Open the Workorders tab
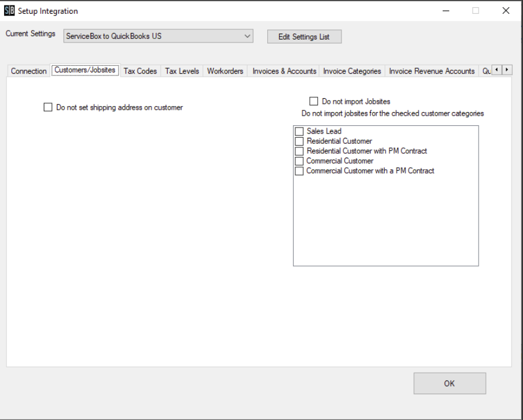Image resolution: width=523 pixels, height=420 pixels. 225,71
